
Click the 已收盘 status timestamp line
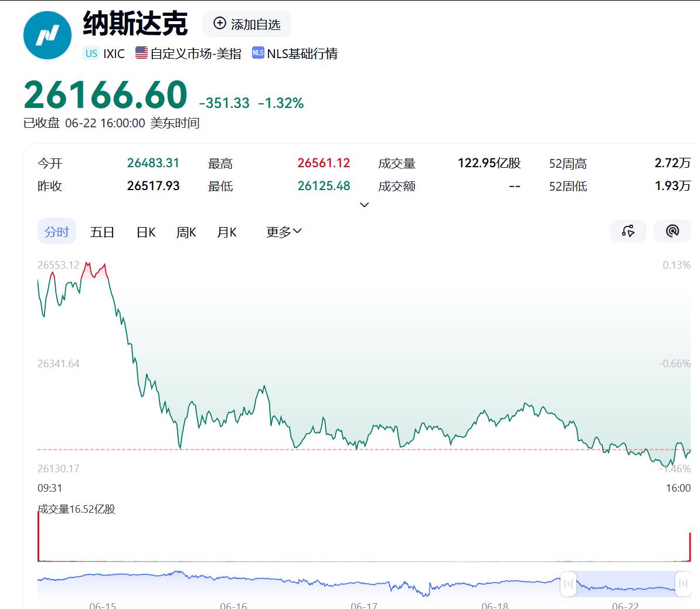tap(111, 123)
